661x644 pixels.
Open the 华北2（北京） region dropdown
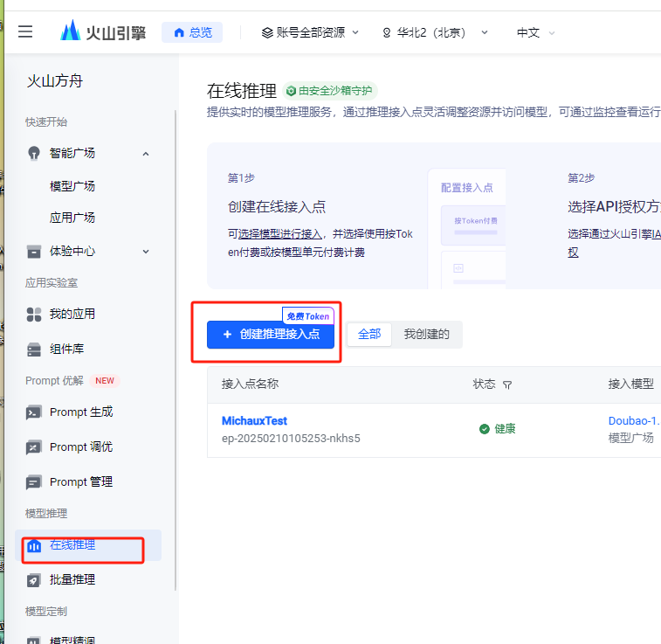[x=435, y=32]
